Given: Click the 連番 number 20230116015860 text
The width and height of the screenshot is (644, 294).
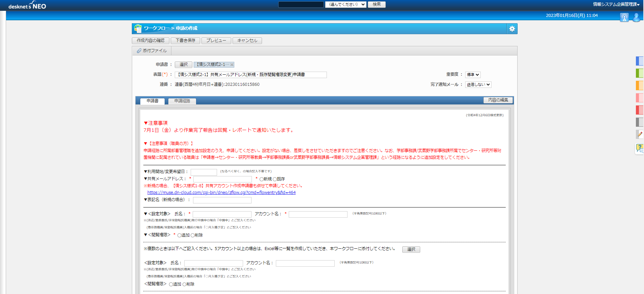Looking at the screenshot, I should 242,84.
